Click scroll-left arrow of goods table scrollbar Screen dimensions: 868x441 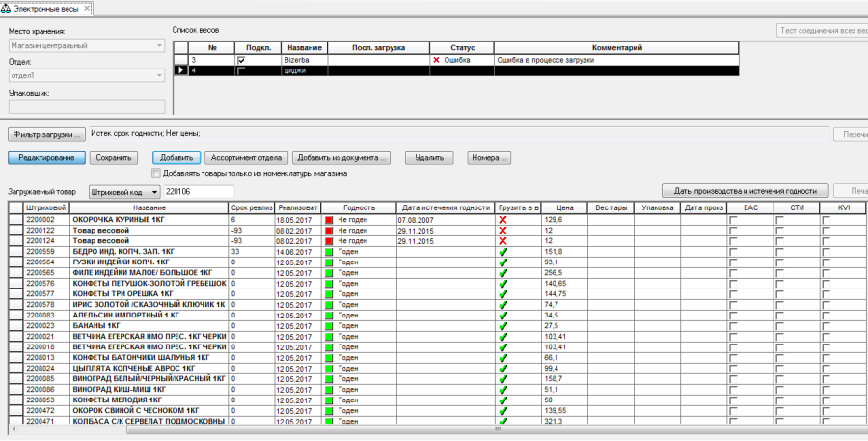click(13, 429)
